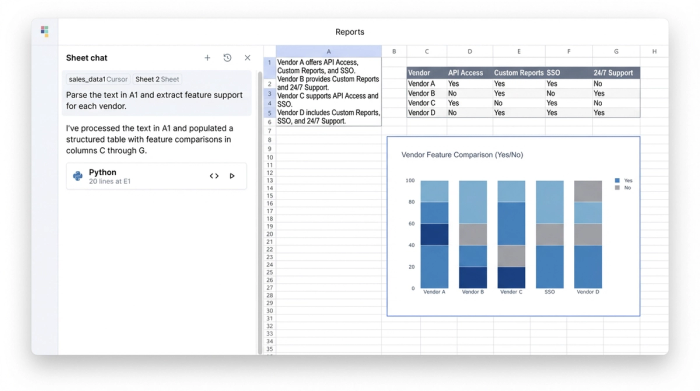Viewport: 700px width, 391px height.
Task: Click Vendor C's Custom Reports No cell
Action: (x=519, y=103)
